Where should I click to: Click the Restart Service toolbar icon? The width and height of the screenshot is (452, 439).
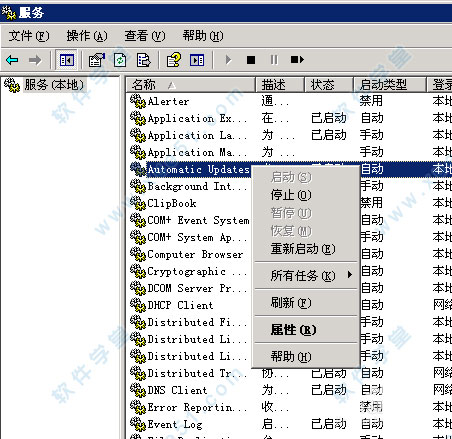pyautogui.click(x=297, y=60)
